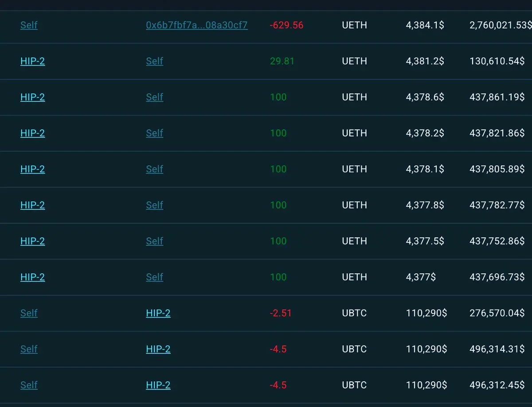Click Self link in the 130,610.54$ row
The image size is (532, 407).
[x=155, y=61]
